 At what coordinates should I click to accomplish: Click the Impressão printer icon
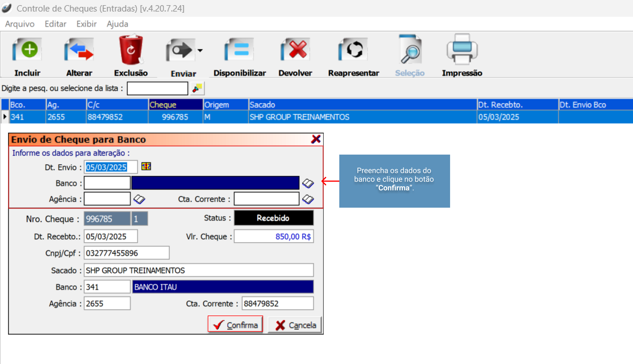(462, 49)
